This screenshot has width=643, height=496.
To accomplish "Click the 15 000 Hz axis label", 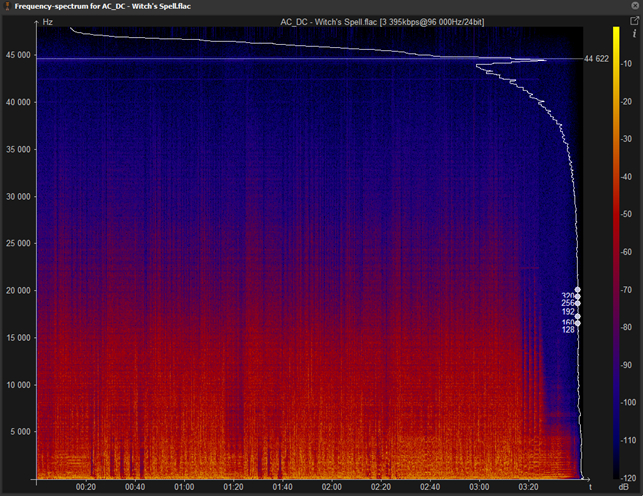I will click(18, 337).
